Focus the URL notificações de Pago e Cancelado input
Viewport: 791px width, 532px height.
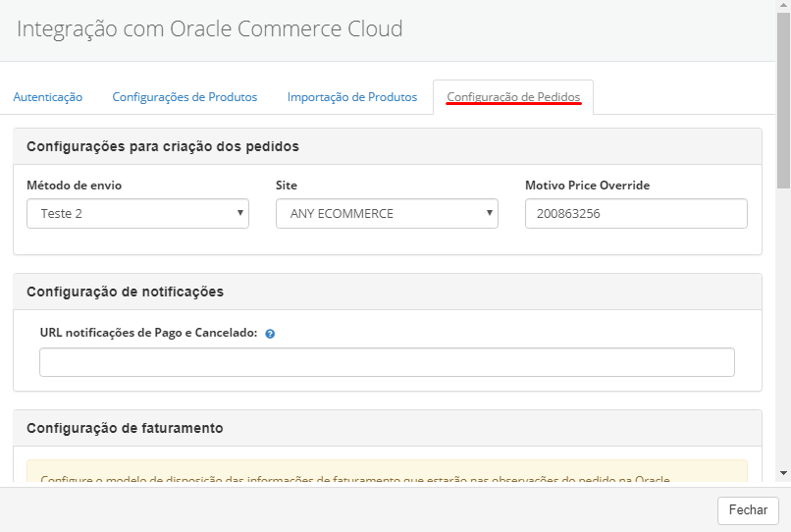(x=387, y=362)
